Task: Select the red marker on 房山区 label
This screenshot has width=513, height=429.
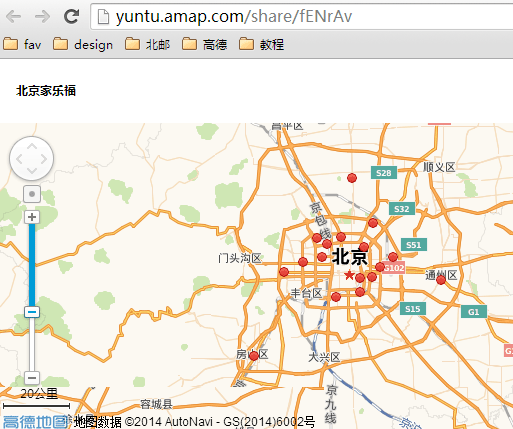Action: click(254, 356)
